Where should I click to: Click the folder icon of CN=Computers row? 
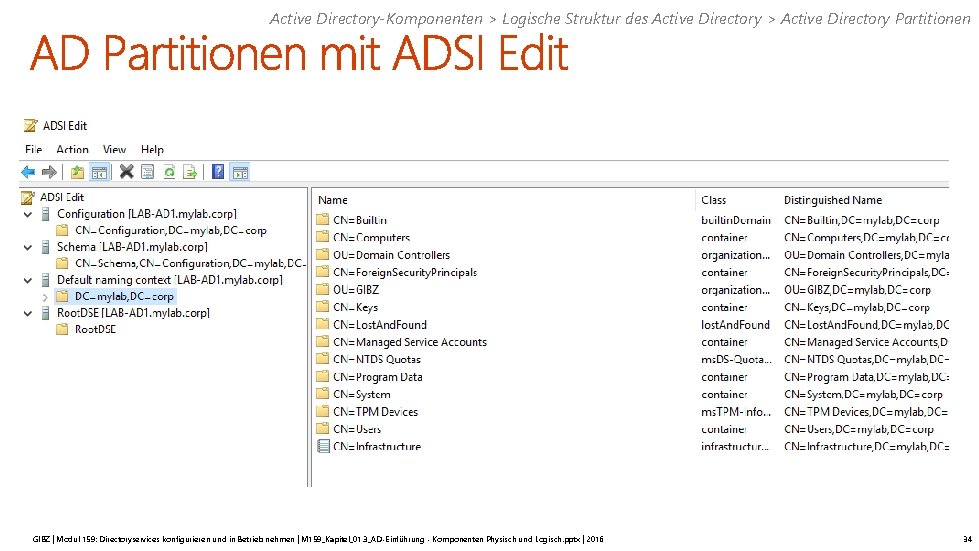pos(323,237)
